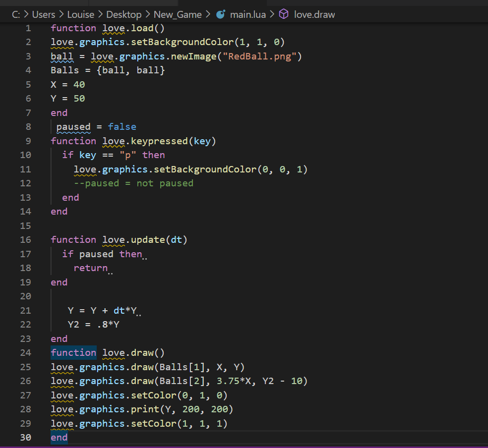Open the Users breadcrumb folder
Viewport: 488px width, 448px height.
tap(44, 14)
